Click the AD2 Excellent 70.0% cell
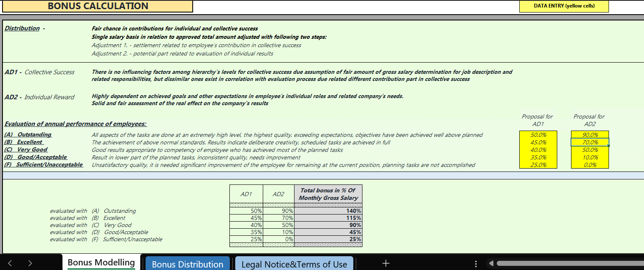Image resolution: width=644 pixels, height=270 pixels. tap(589, 142)
